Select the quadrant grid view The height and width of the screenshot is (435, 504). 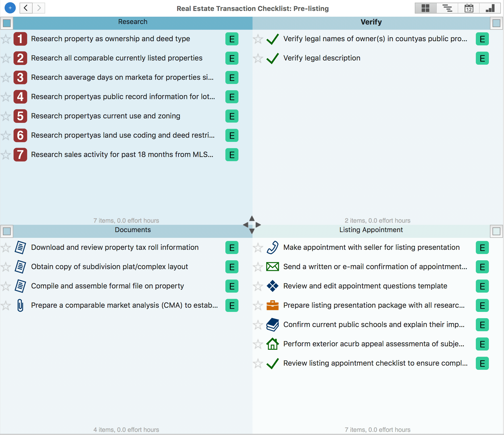pos(425,8)
